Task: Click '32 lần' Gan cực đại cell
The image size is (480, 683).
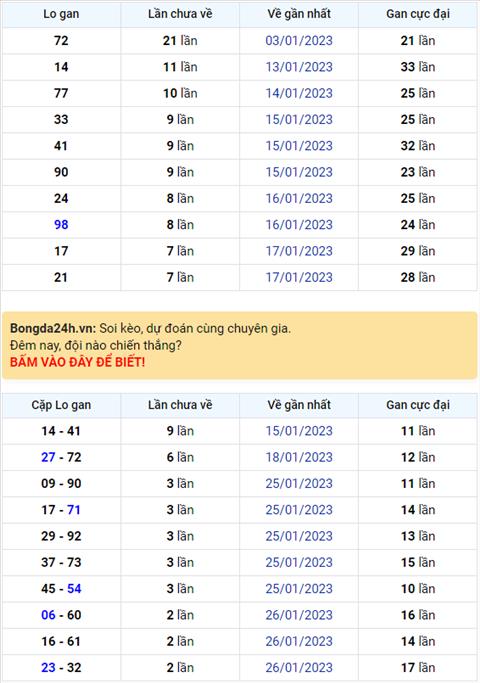Action: 418,145
